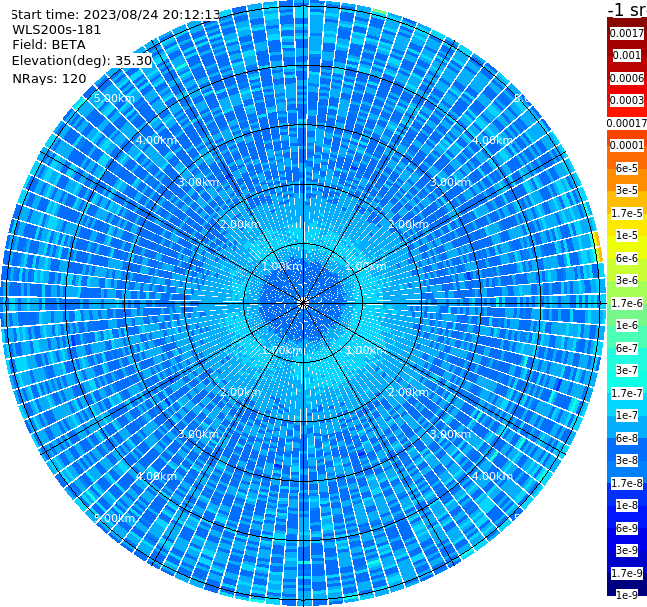Click the 3e-7 scale label

[627, 370]
